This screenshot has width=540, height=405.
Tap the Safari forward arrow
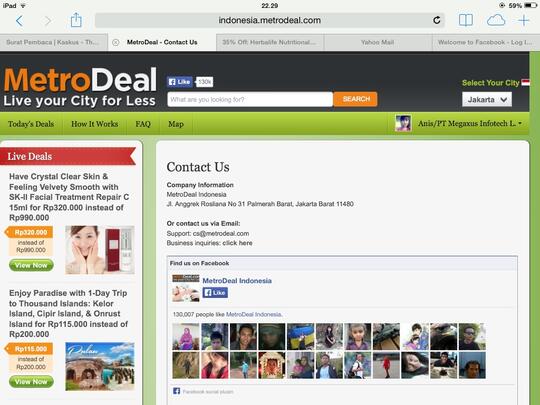point(48,21)
